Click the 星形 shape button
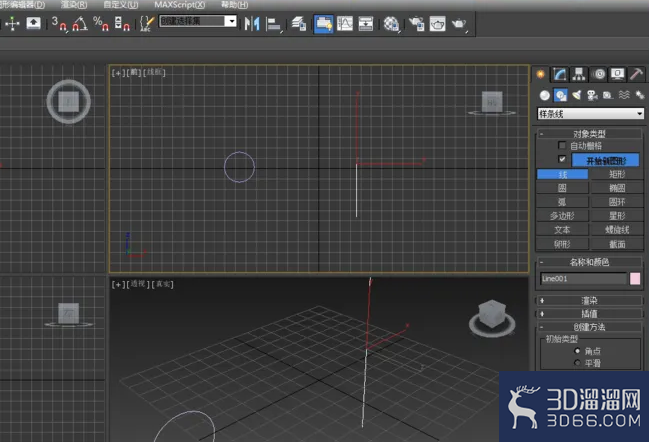Image resolution: width=649 pixels, height=442 pixels. 617,216
